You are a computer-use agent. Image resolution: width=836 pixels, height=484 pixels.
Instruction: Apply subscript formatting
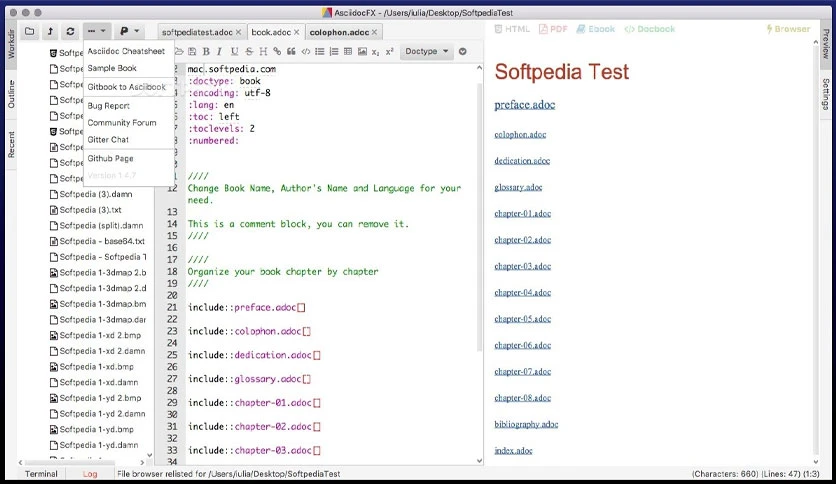click(376, 52)
